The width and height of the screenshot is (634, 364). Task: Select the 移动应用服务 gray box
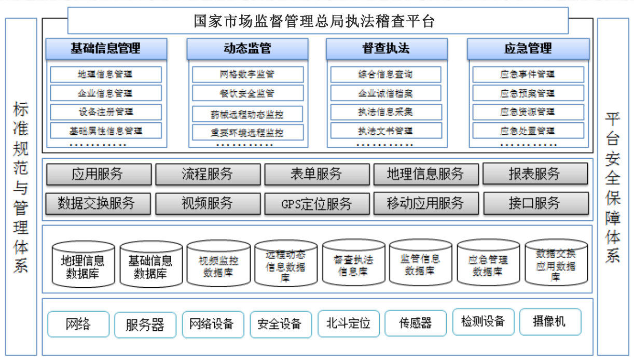tap(426, 203)
